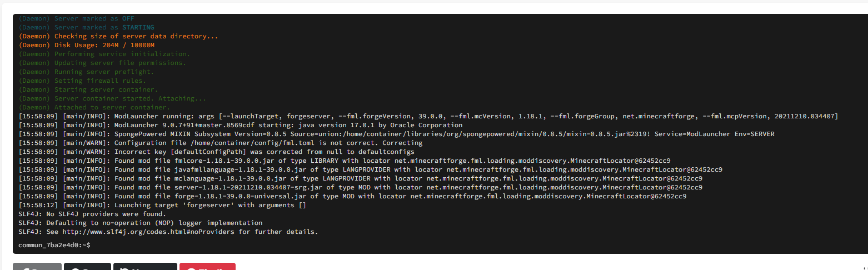868x270 pixels.
Task: Select the Incorrect key defaultConfigPath warning
Action: pyautogui.click(x=216, y=152)
